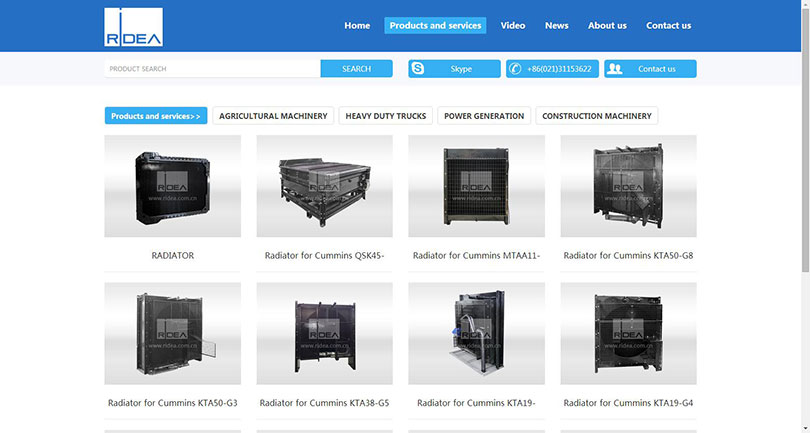Select Products and services in top navigation
The width and height of the screenshot is (810, 433).
point(435,25)
